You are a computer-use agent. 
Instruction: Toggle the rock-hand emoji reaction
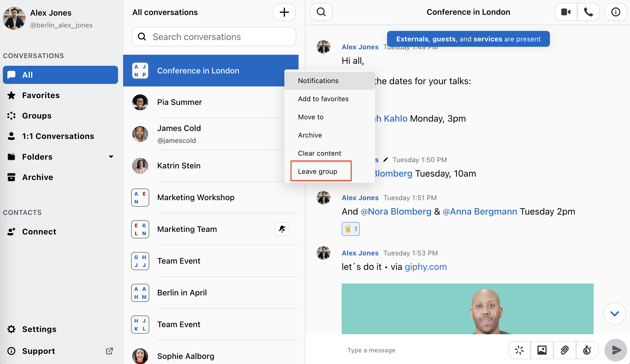pos(351,229)
